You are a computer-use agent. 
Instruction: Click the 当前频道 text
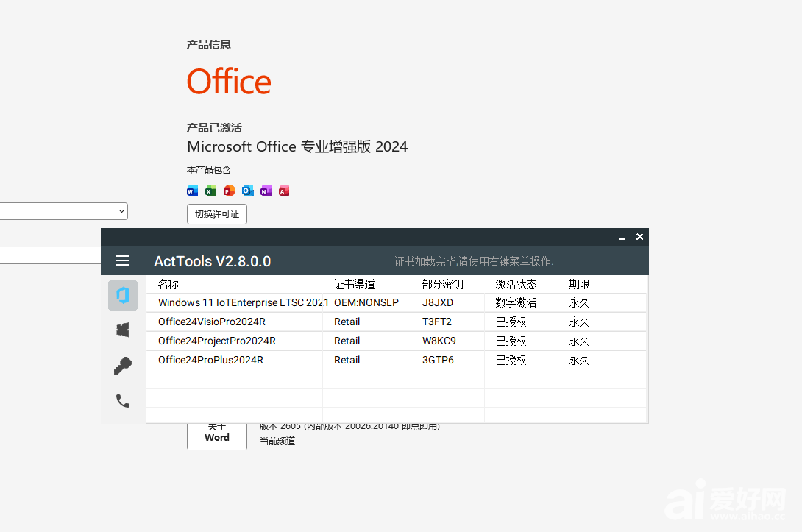click(277, 441)
